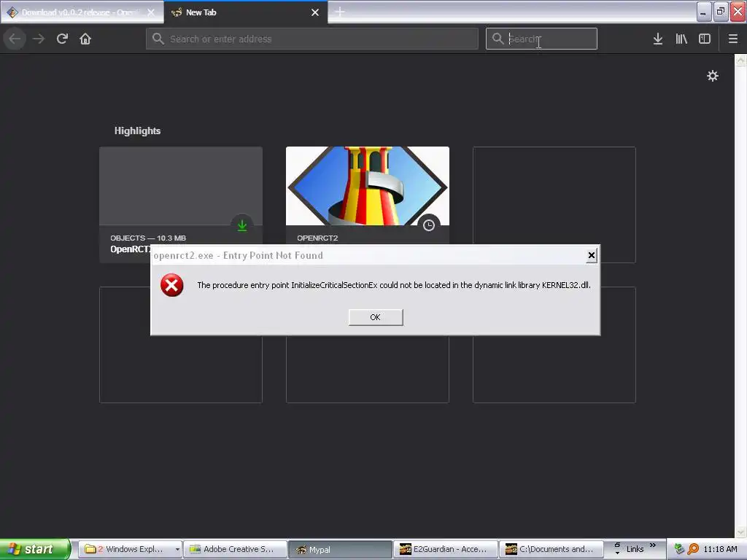The image size is (747, 560).
Task: Open the browser hamburger menu
Action: click(732, 39)
